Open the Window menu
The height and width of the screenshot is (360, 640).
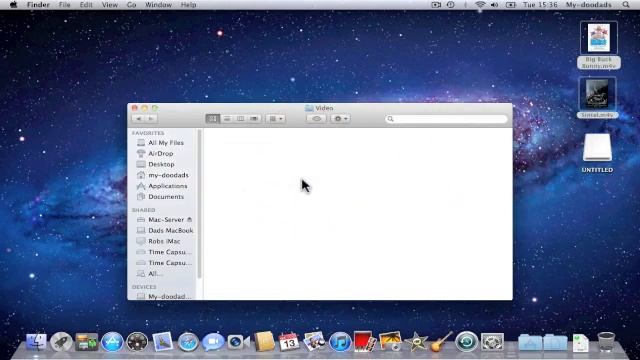(x=158, y=5)
